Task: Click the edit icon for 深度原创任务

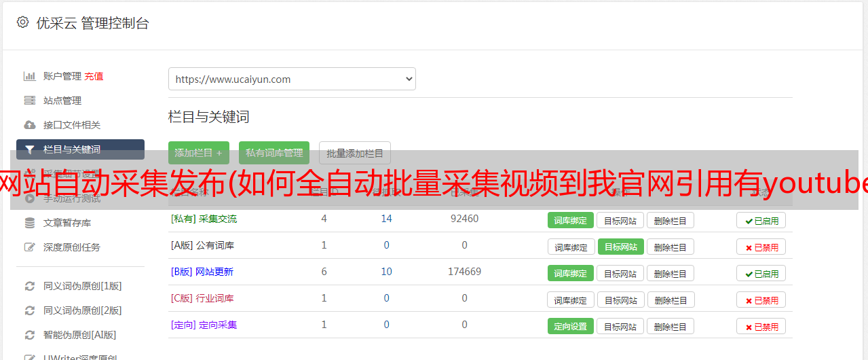Action: 30,247
